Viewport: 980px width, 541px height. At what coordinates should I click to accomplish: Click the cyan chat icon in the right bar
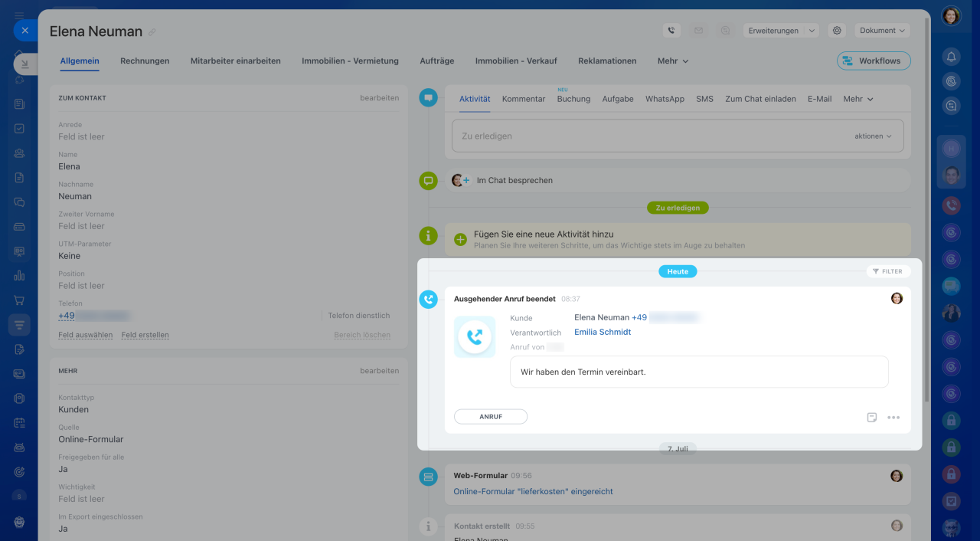951,286
